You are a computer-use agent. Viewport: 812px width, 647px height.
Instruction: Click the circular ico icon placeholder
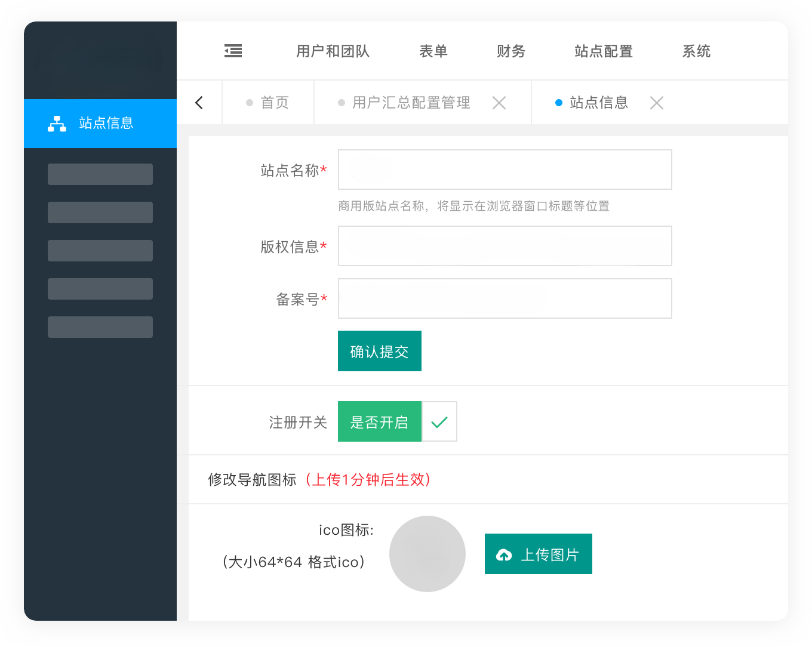(427, 554)
